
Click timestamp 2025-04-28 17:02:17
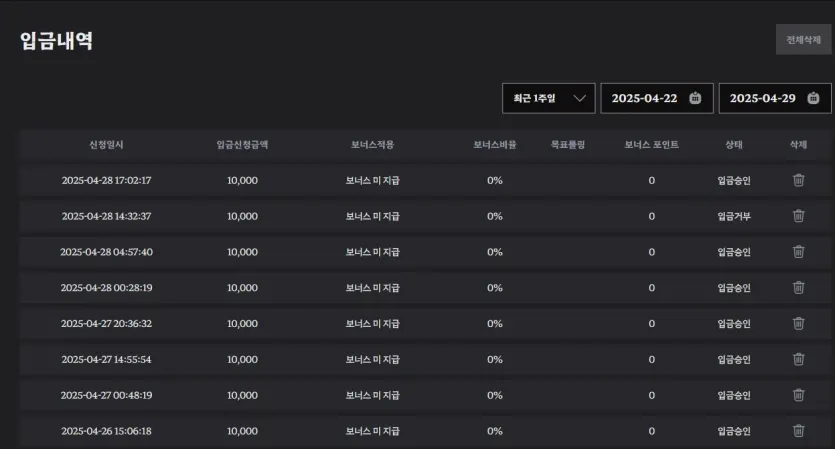[107, 181]
